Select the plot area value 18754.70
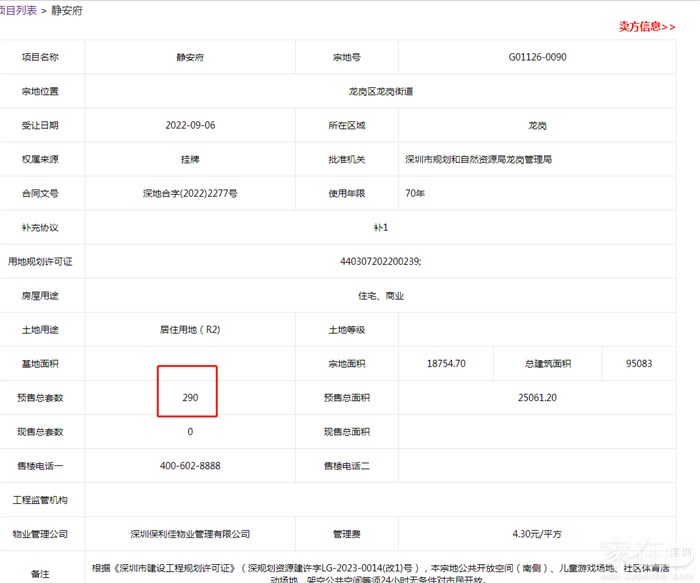700x583 pixels. coord(446,364)
